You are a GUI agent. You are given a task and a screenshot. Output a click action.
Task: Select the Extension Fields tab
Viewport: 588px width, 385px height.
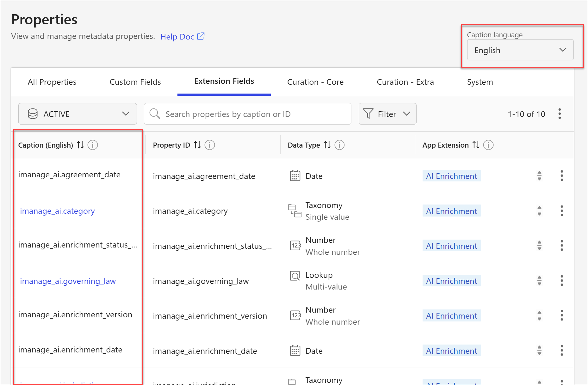click(224, 81)
